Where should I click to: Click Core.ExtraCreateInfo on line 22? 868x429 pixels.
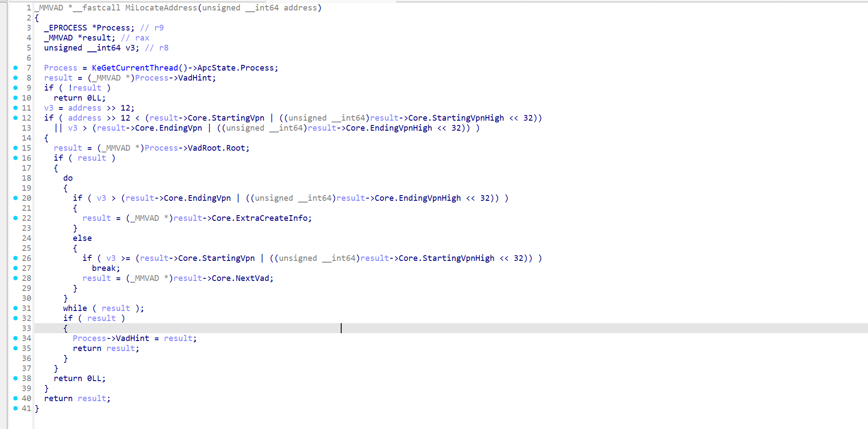pos(260,218)
